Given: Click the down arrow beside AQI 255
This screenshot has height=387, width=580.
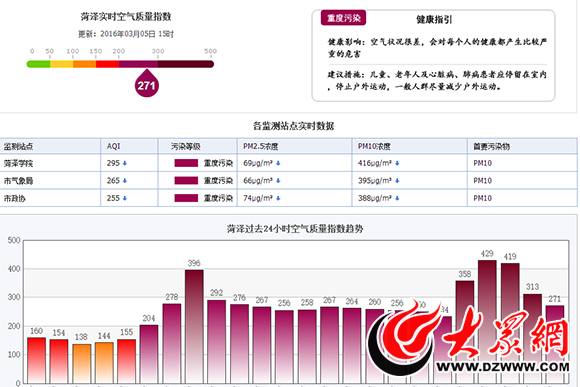Looking at the screenshot, I should [125, 198].
